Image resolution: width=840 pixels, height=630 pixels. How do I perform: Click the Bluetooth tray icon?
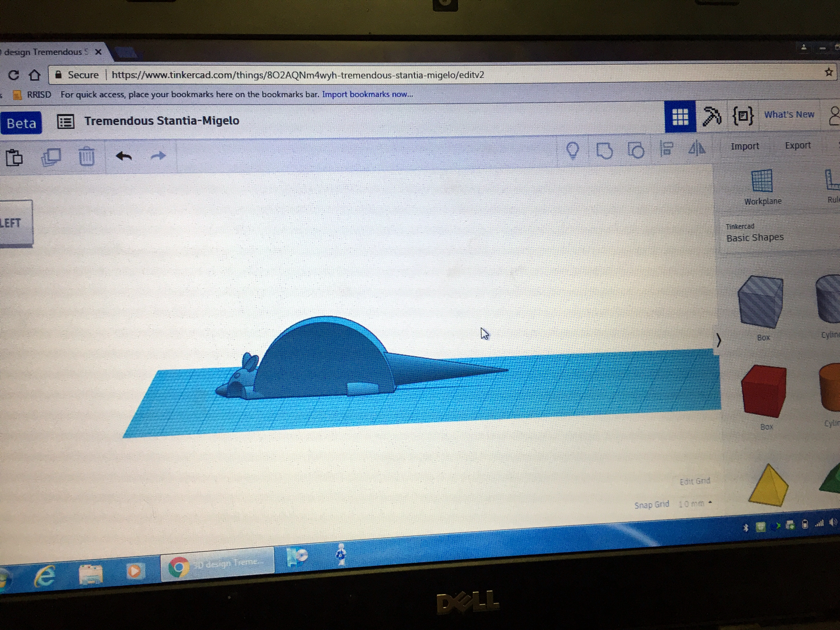745,528
